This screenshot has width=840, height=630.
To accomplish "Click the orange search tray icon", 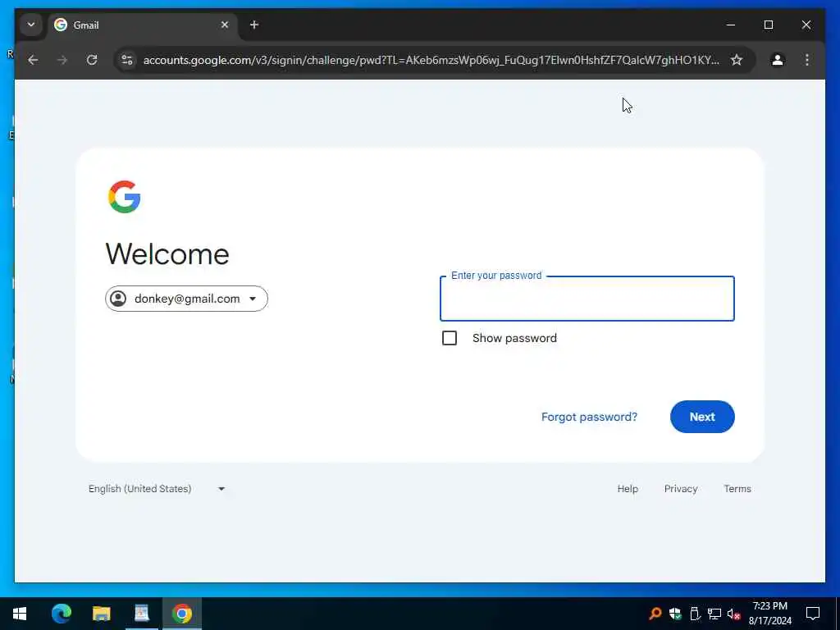I will pos(655,614).
